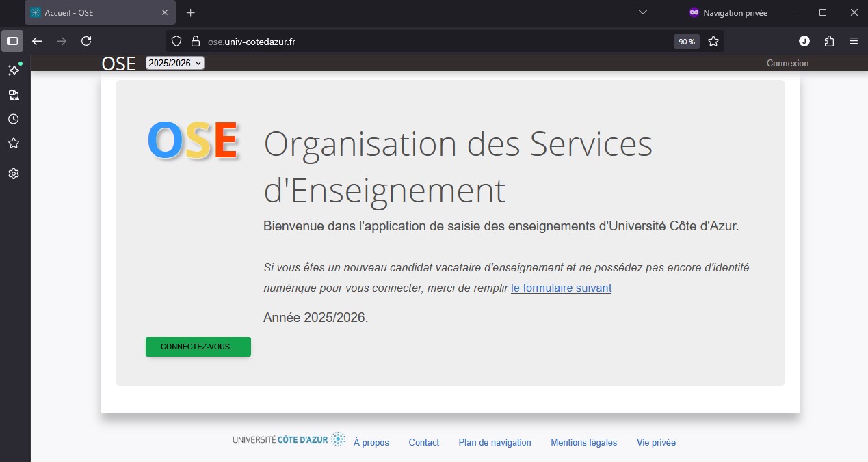Open bookmarks star in sidebar

(x=13, y=143)
